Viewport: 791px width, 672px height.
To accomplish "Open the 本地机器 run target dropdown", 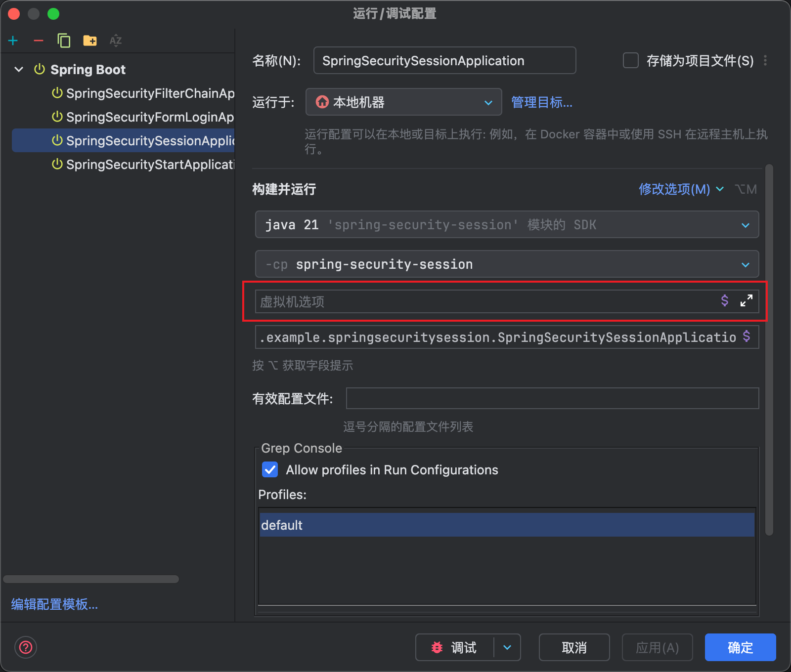I will (x=403, y=102).
